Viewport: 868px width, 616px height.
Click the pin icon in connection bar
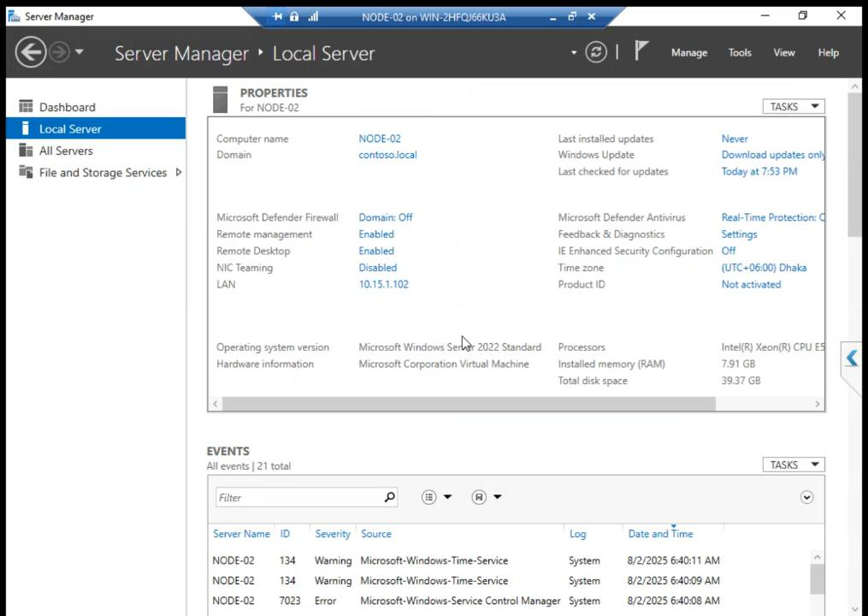[277, 16]
